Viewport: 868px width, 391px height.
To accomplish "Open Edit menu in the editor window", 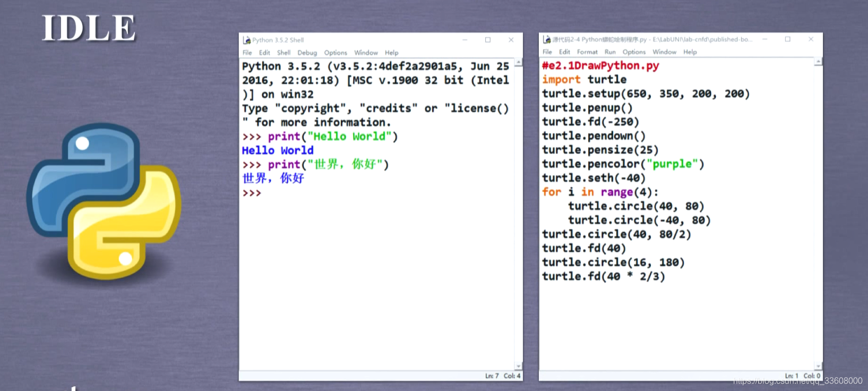I will point(564,52).
